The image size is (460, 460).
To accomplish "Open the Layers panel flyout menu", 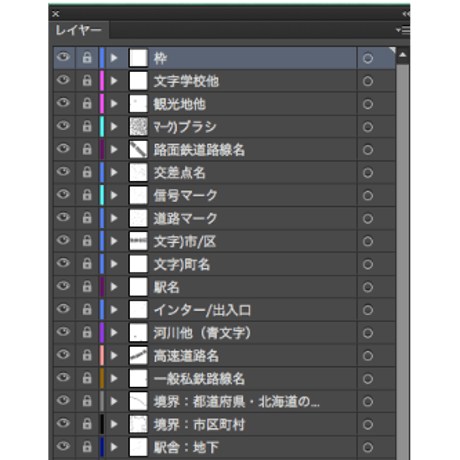I will [x=403, y=30].
